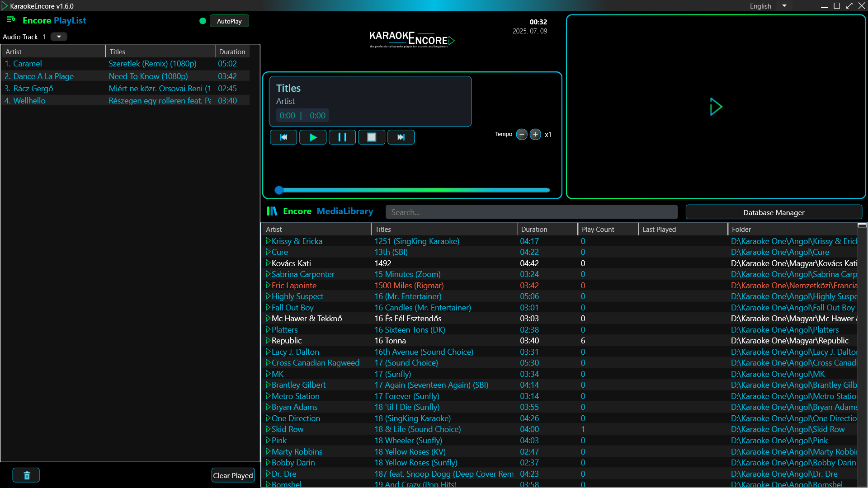
Task: Click Brantley Gilbert in library
Action: [298, 385]
